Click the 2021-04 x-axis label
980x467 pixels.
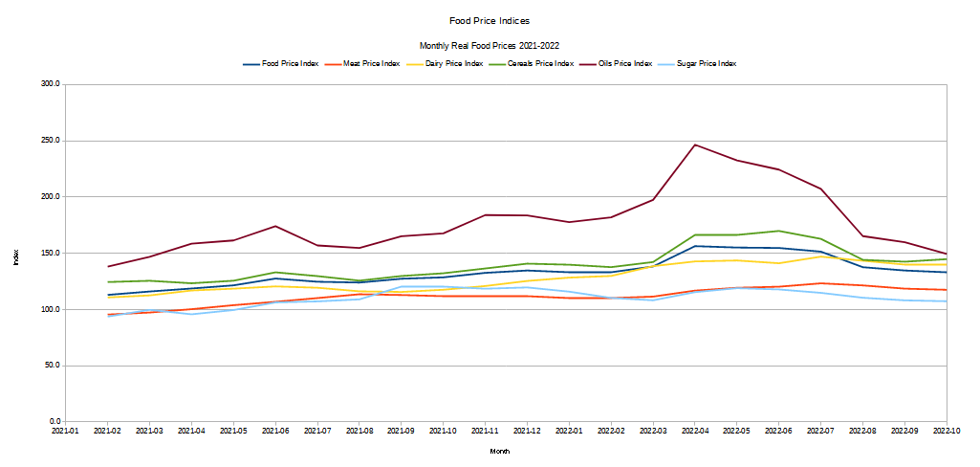tap(191, 432)
